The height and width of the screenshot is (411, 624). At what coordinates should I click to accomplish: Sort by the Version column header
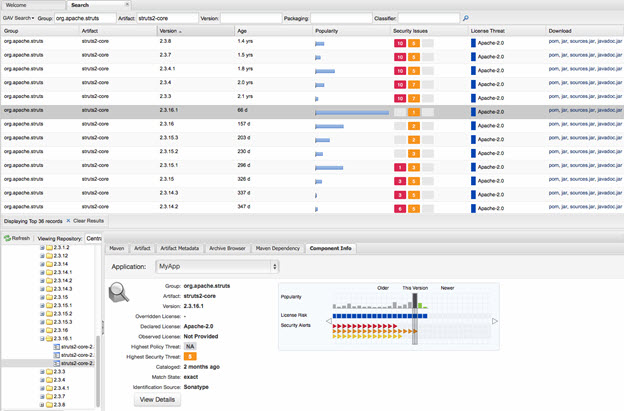[x=169, y=31]
